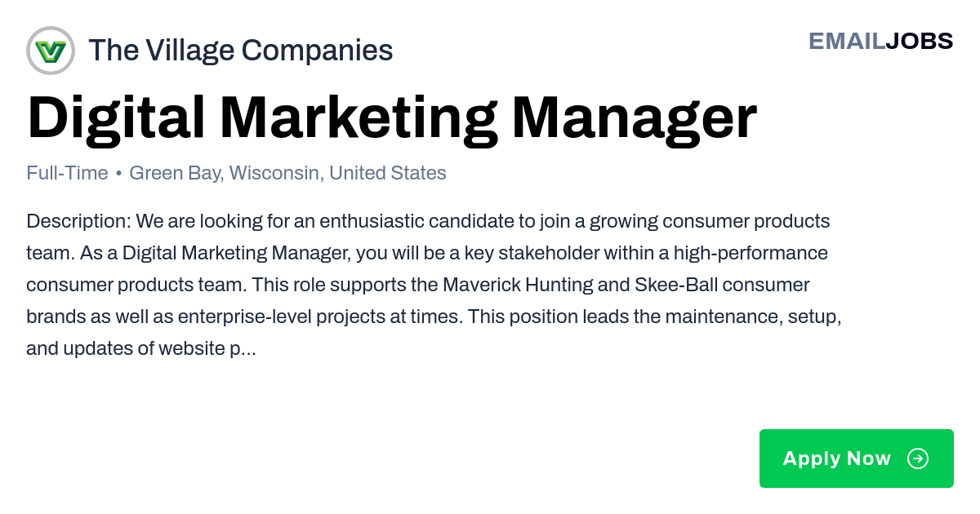Click the word Description at paragraph start

[78, 221]
